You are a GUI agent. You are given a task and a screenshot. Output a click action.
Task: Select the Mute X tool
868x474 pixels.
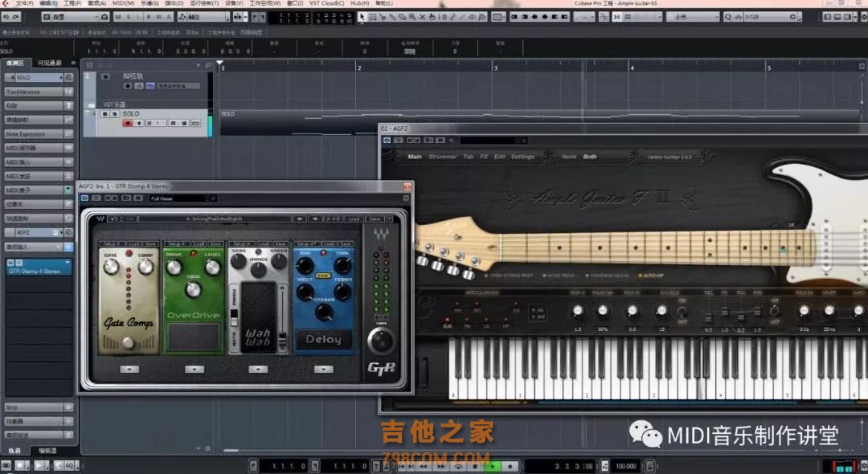point(423,17)
